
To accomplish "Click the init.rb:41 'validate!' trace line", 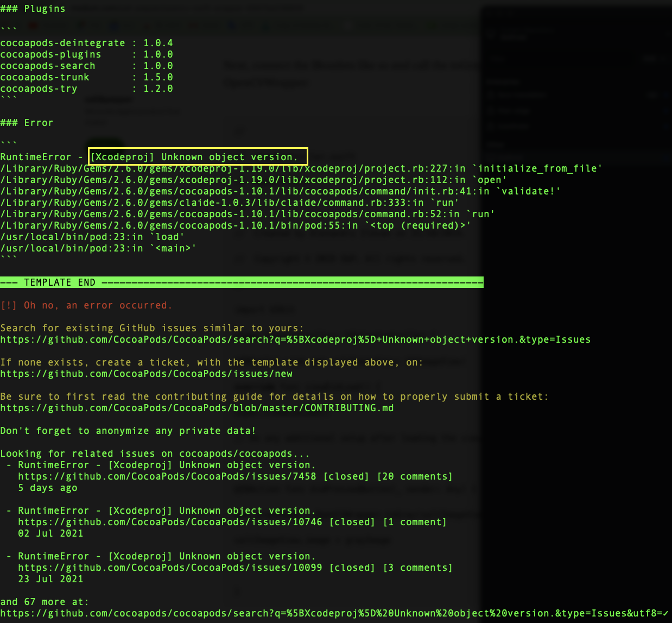I will tap(280, 191).
